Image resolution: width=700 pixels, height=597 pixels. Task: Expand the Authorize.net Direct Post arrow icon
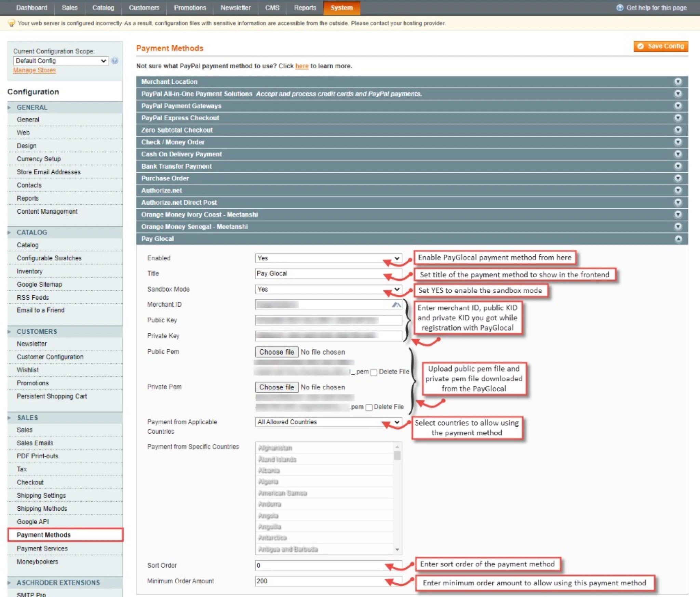(x=678, y=203)
